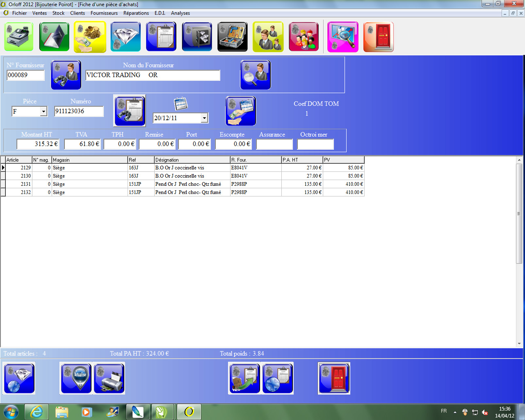Image resolution: width=525 pixels, height=420 pixels.
Task: Open the gold jewelry and cash icon
Action: tap(90, 37)
